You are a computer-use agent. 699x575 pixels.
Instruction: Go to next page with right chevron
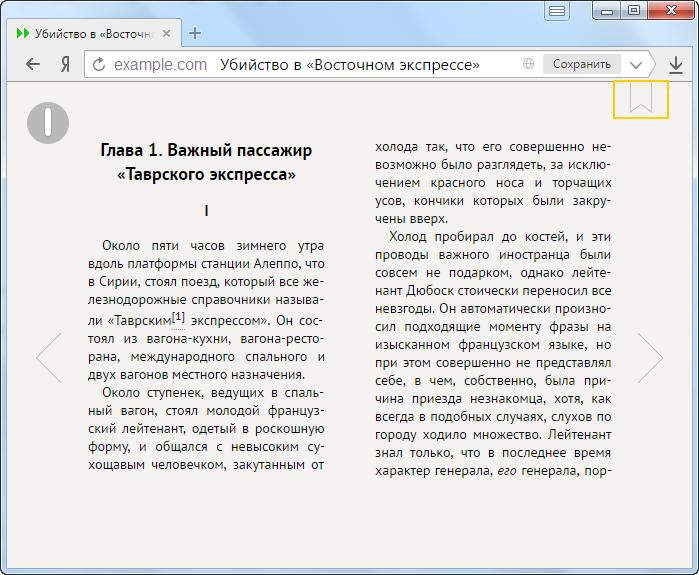pos(650,358)
